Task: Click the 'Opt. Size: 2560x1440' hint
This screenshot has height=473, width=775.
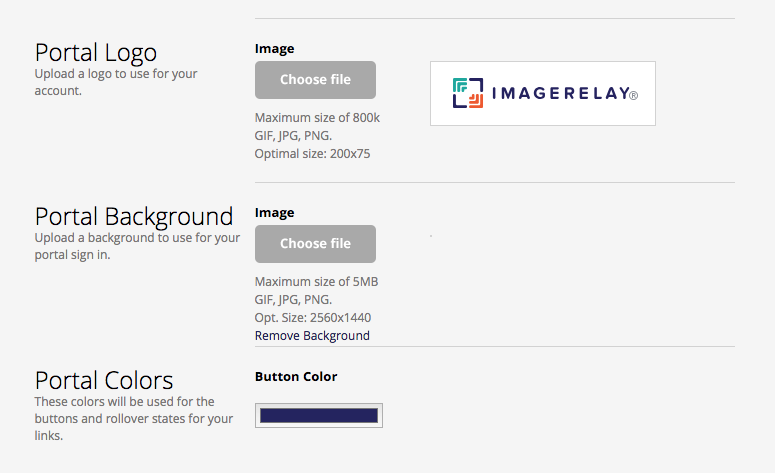Action: tap(313, 318)
